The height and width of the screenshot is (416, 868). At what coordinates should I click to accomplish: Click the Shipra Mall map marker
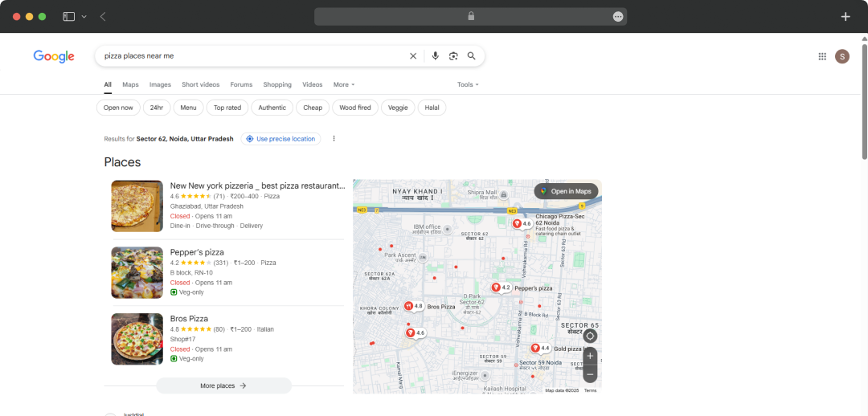[503, 194]
